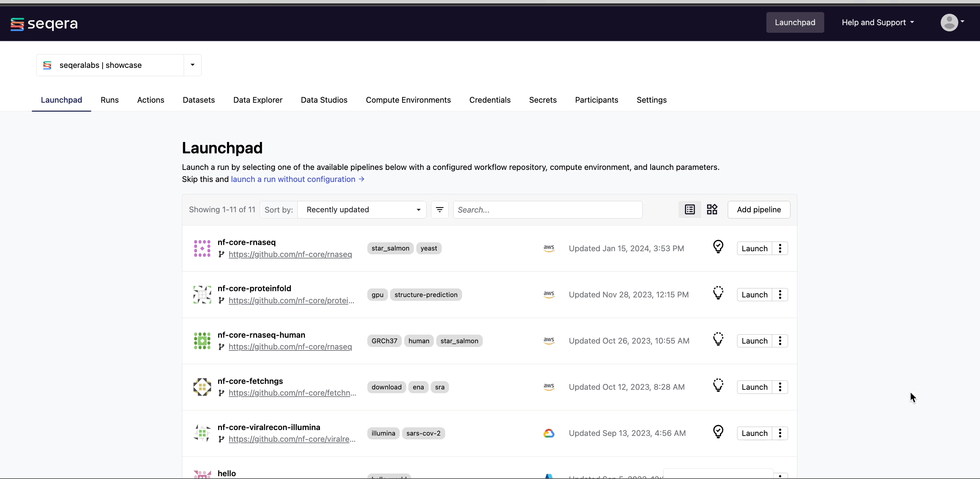Switch to card grid view layout
Screen dimensions: 980x479
point(712,210)
